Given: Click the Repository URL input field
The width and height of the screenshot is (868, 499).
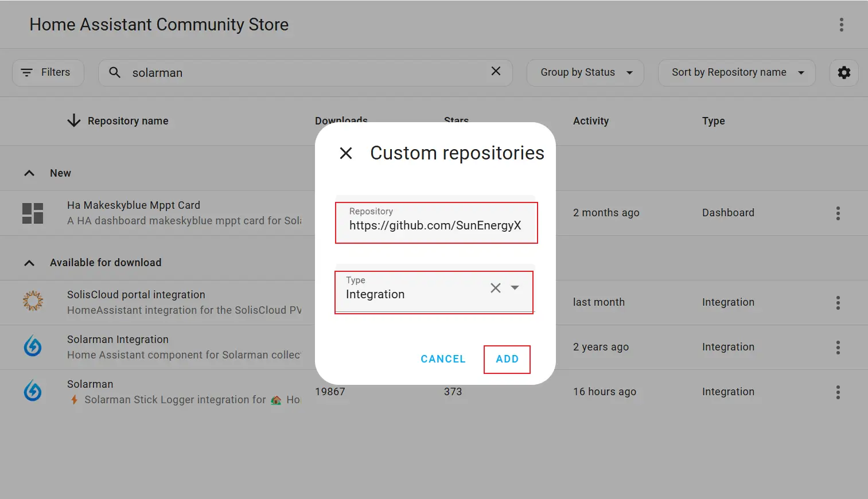Looking at the screenshot, I should (x=435, y=225).
